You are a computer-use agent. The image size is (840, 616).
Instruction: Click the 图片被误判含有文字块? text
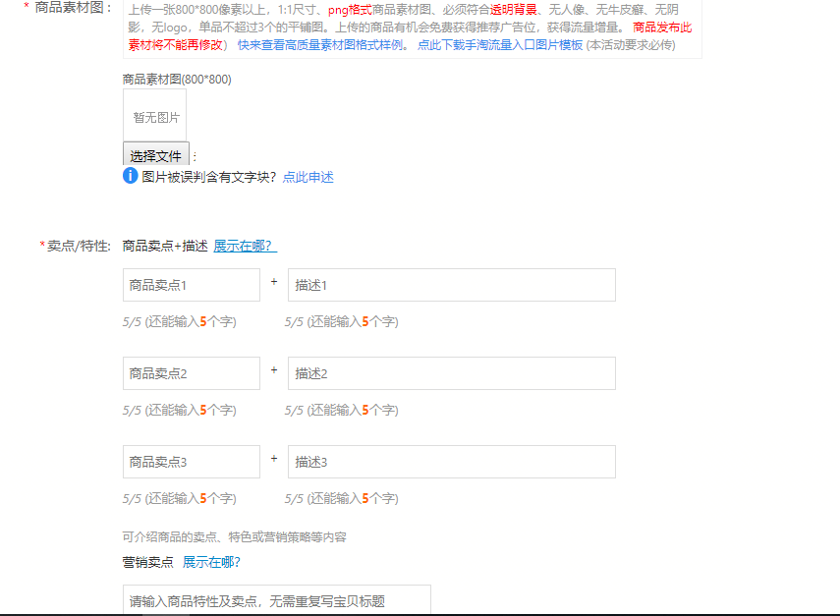click(x=209, y=177)
